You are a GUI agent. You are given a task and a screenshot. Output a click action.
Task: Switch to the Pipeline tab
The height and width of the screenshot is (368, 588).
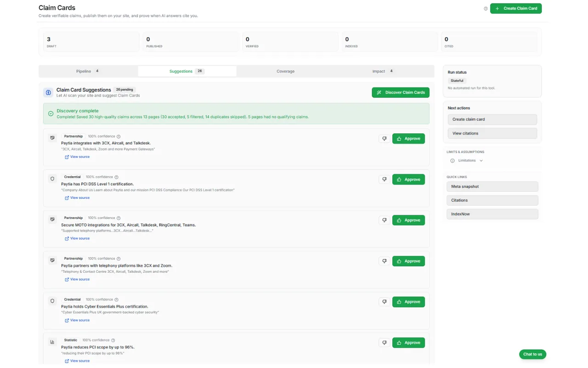pyautogui.click(x=88, y=71)
